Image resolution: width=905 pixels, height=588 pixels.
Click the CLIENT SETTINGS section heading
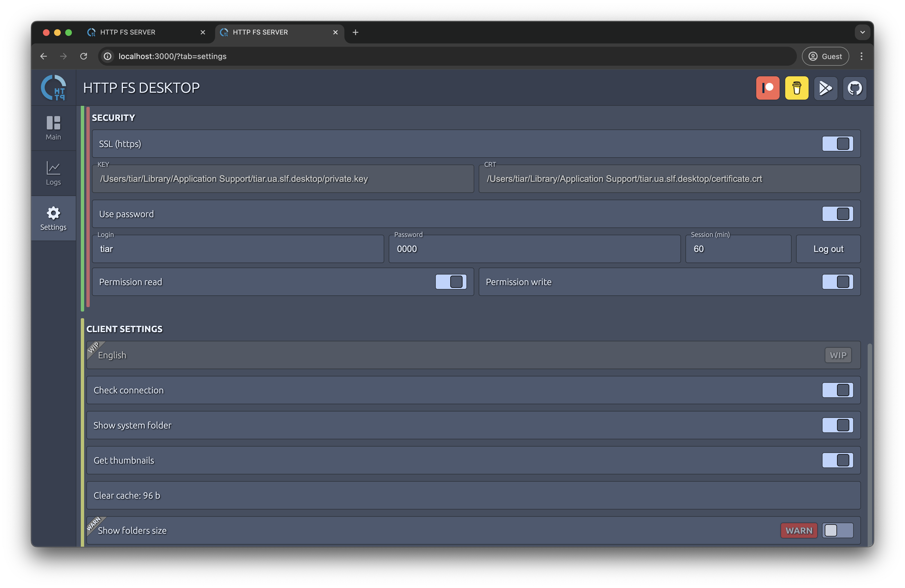point(124,329)
